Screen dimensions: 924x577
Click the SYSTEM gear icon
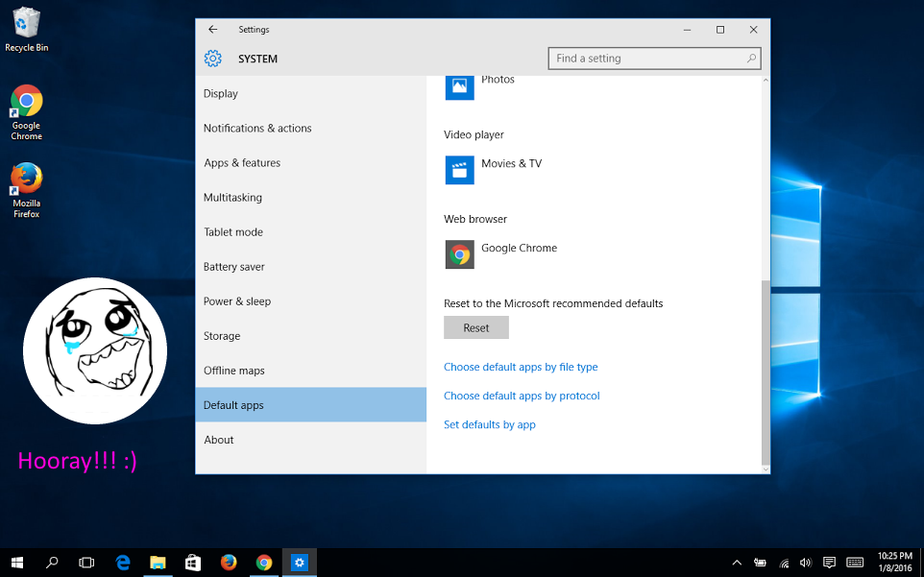pos(212,59)
